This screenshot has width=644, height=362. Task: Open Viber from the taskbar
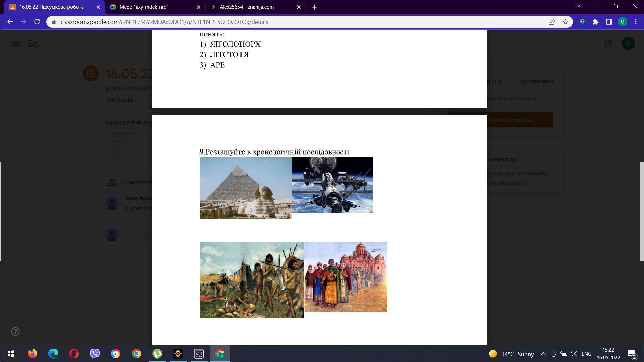coord(95,354)
